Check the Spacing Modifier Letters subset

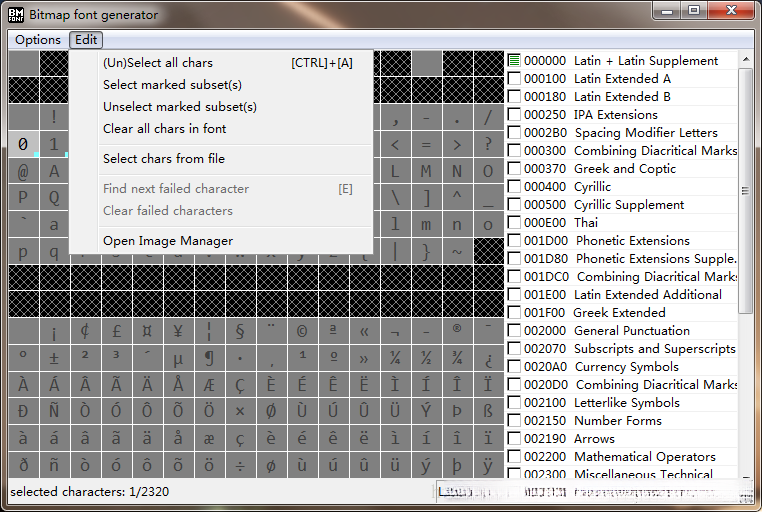(514, 133)
